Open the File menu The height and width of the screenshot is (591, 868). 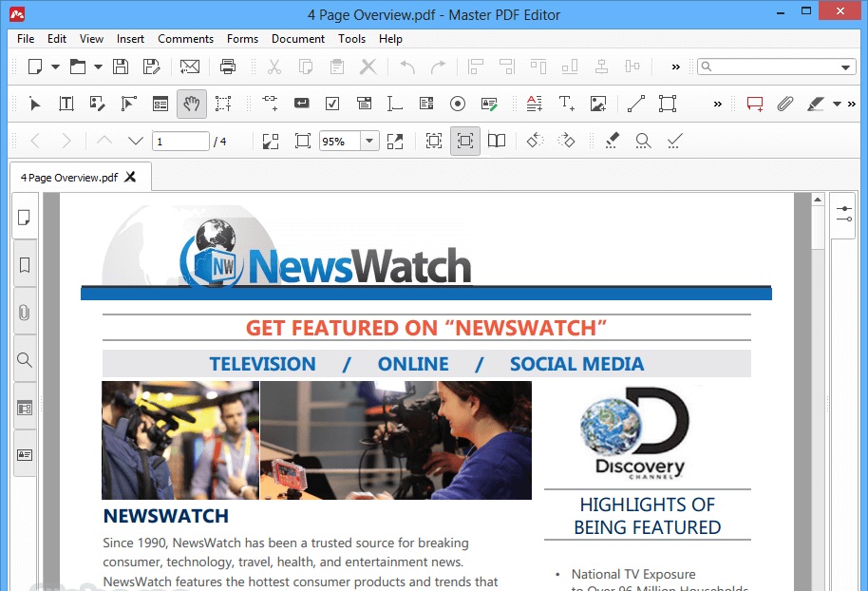click(26, 39)
